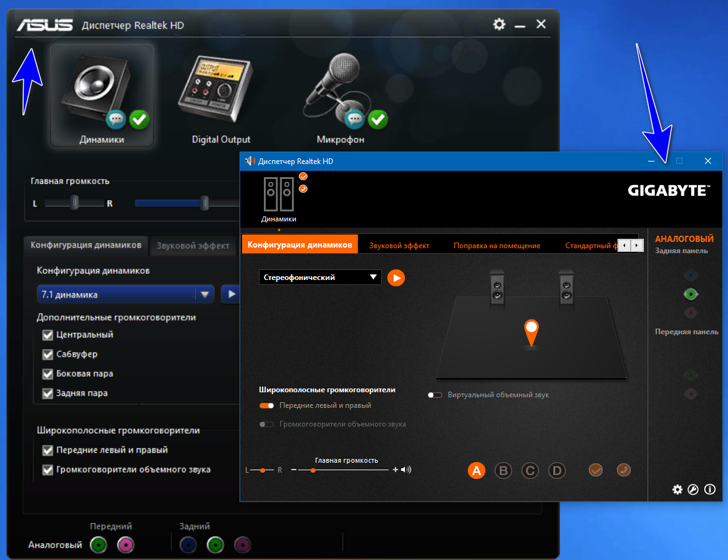Open Конфигурация динамиков tab in Gigabyte window
The height and width of the screenshot is (560, 728).
300,244
